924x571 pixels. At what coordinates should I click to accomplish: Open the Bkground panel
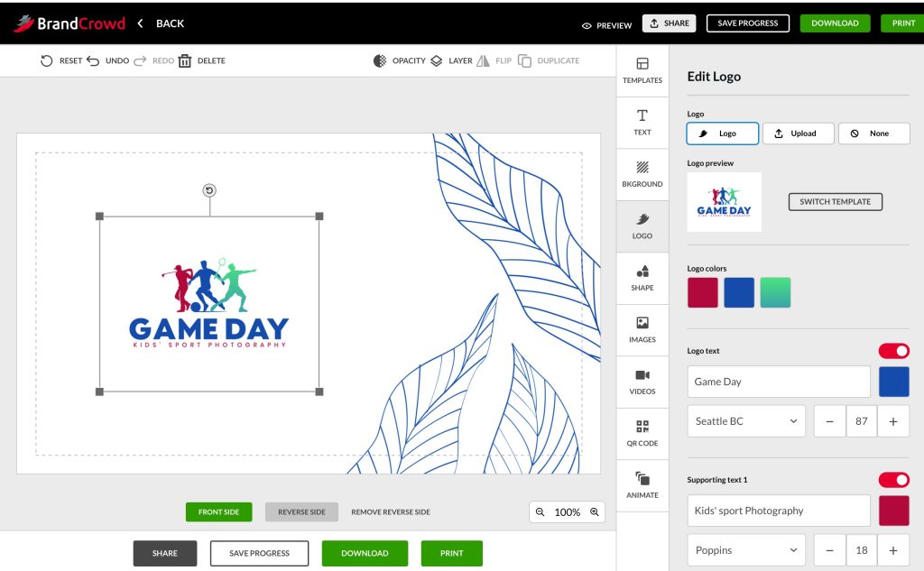(642, 174)
